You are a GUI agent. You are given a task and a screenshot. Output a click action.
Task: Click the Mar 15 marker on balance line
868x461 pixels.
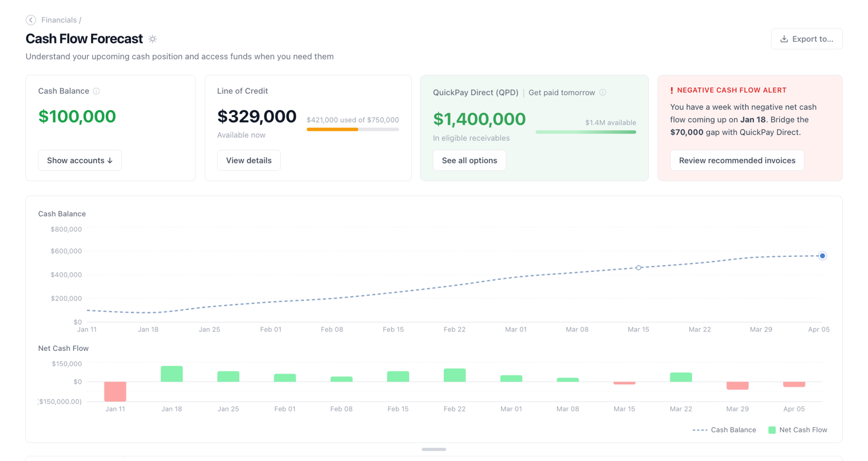point(638,268)
